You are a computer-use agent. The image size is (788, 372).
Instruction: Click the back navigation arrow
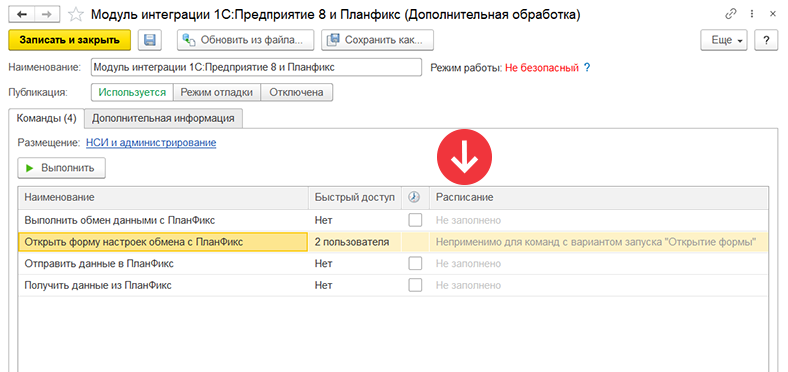point(22,15)
